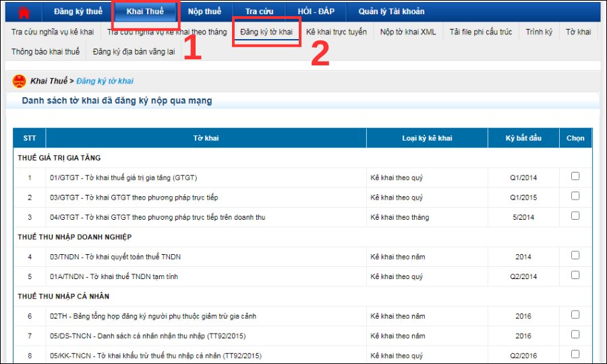The image size is (607, 364).
Task: Switch to Đăng ký tờ khai tab
Action: pos(266,32)
